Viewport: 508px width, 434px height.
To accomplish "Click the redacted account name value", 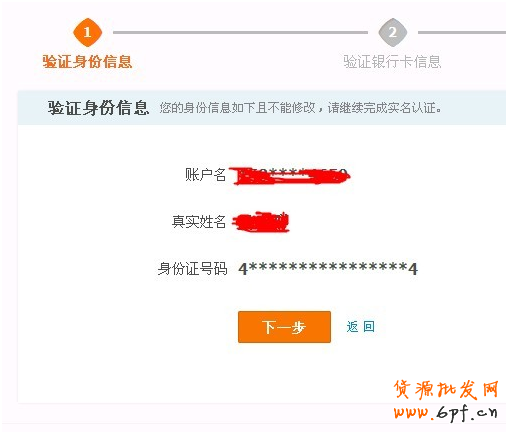I will click(x=291, y=176).
